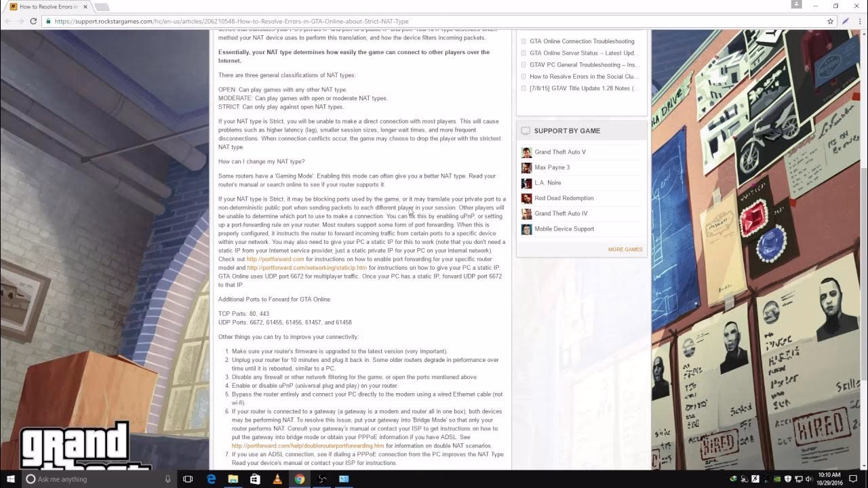868x488 pixels.
Task: Select Grand Theft Auto V support link
Action: click(560, 152)
